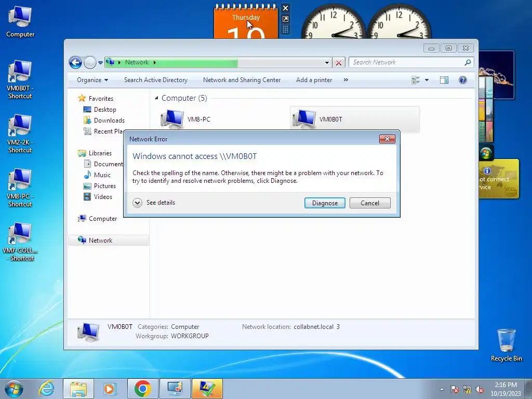
Task: Show hidden tray icons arrow
Action: (x=442, y=389)
